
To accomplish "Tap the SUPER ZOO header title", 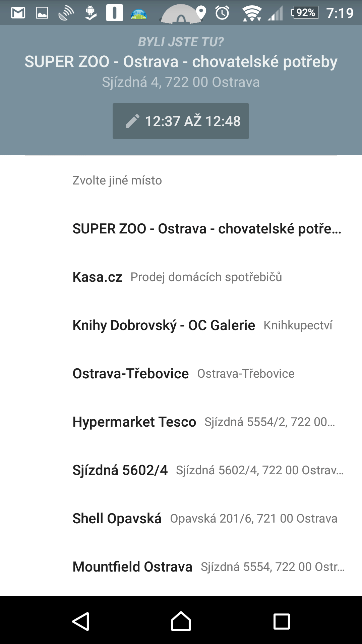I will [x=181, y=62].
